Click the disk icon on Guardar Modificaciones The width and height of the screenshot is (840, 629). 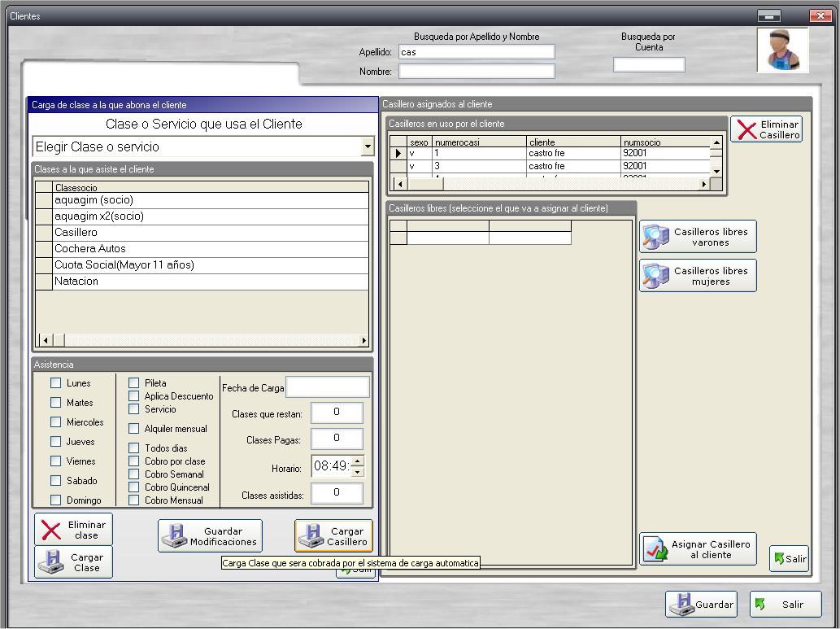[x=175, y=536]
